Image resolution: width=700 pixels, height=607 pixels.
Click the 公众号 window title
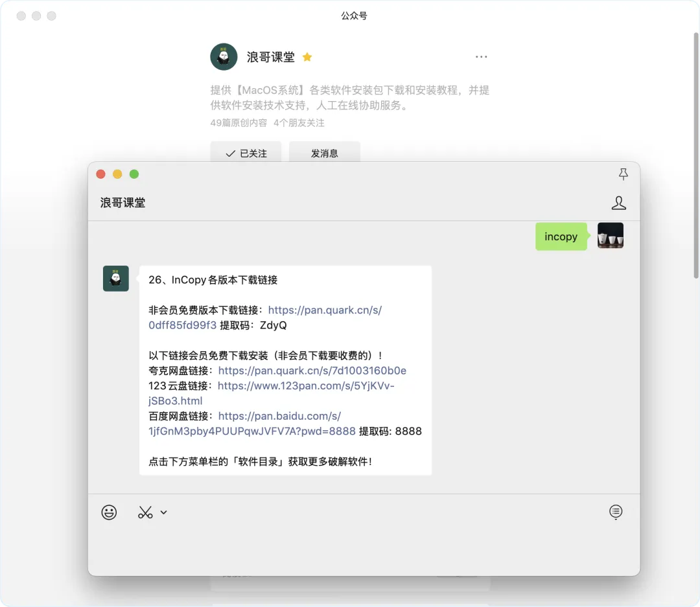[x=354, y=16]
